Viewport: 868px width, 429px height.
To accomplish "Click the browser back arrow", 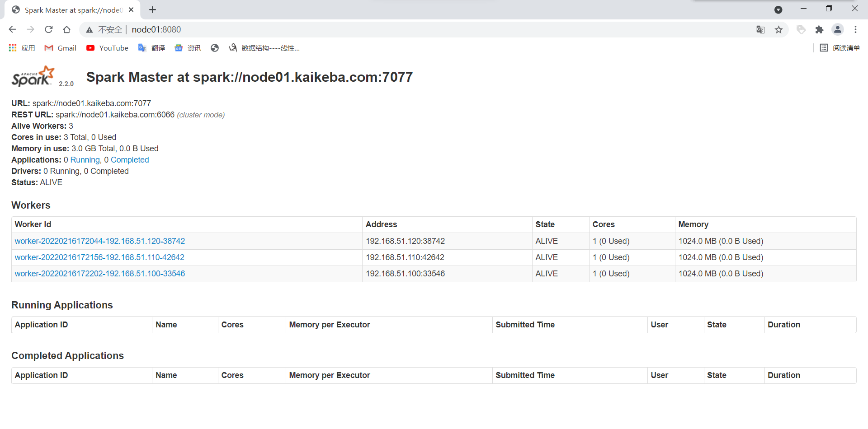I will click(12, 29).
